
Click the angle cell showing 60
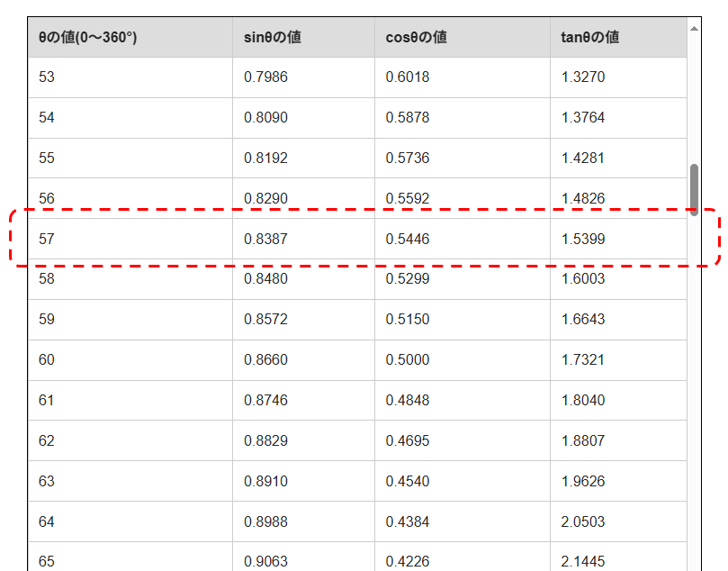(47, 360)
